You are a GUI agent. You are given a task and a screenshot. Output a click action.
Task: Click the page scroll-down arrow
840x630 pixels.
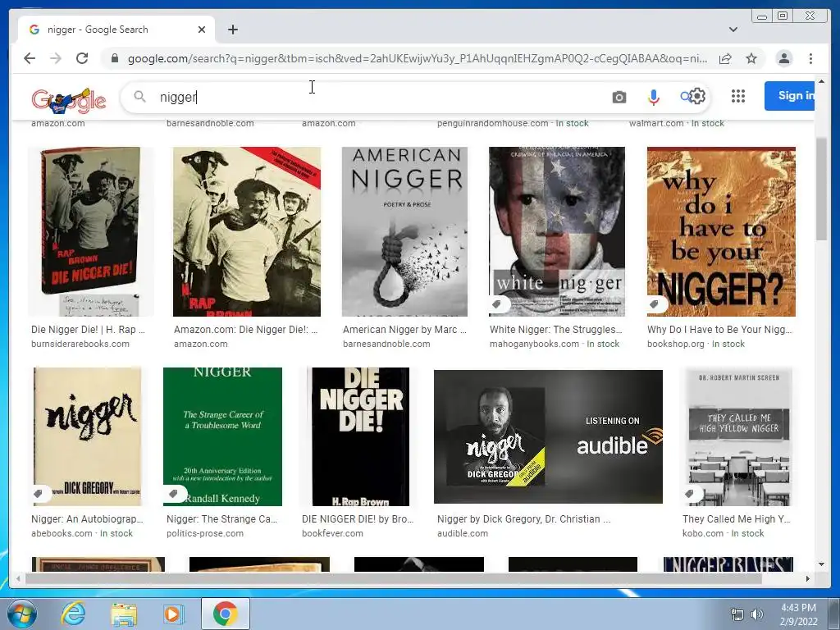tap(821, 564)
